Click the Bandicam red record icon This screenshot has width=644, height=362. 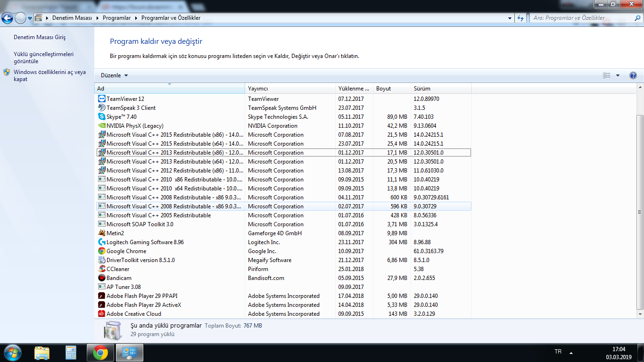point(101,278)
